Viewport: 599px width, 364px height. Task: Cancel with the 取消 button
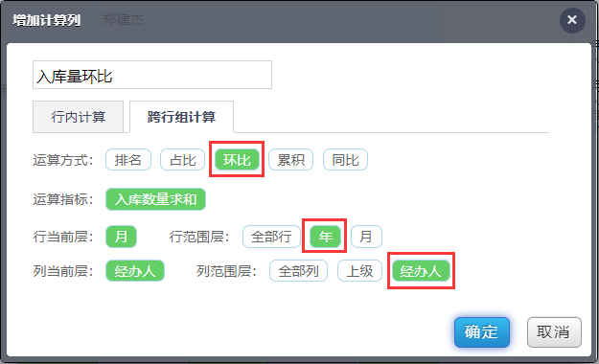554,332
